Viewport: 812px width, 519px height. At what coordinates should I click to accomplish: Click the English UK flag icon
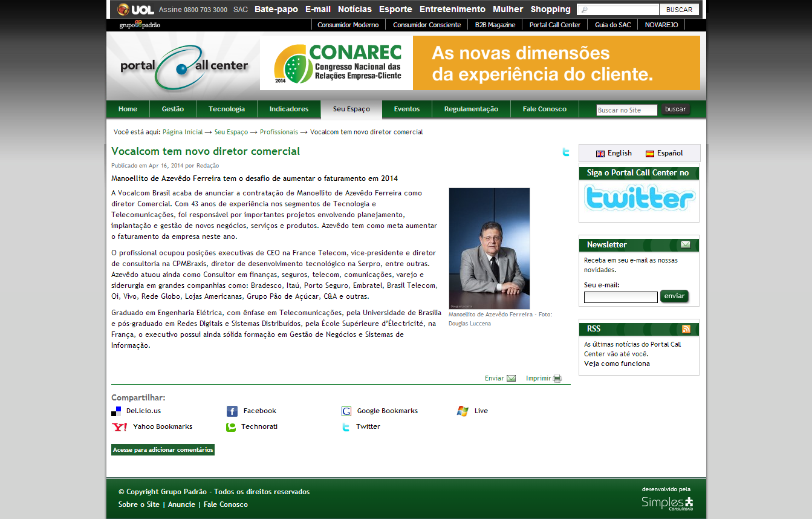coord(600,154)
